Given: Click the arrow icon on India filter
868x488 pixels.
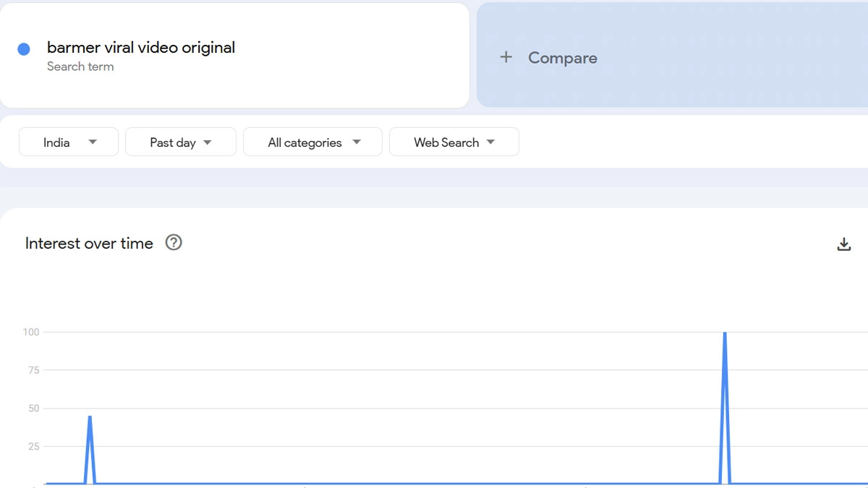Looking at the screenshot, I should (93, 142).
